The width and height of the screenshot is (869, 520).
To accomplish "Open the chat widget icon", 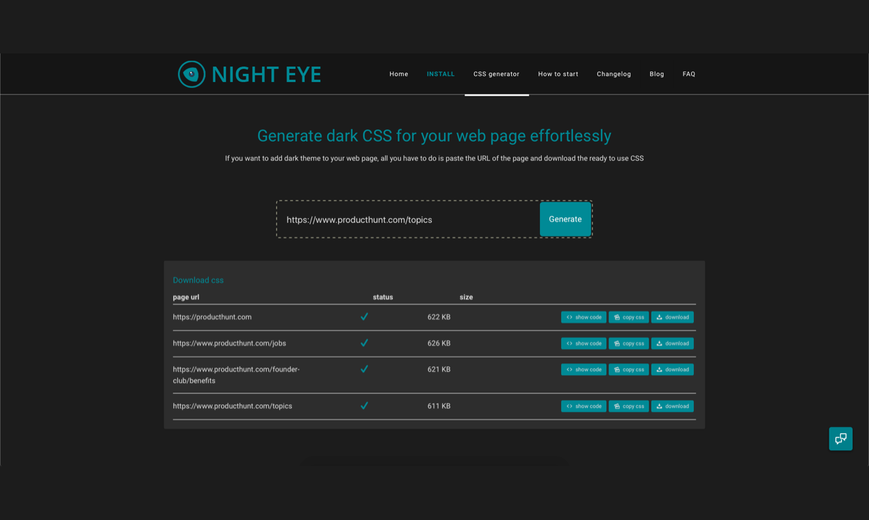I will click(840, 439).
